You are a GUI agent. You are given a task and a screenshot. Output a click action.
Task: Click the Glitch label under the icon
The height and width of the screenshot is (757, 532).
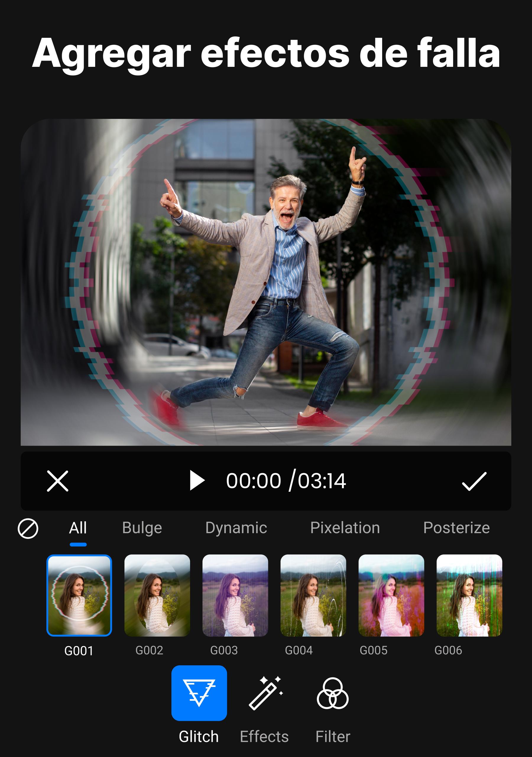click(x=199, y=737)
